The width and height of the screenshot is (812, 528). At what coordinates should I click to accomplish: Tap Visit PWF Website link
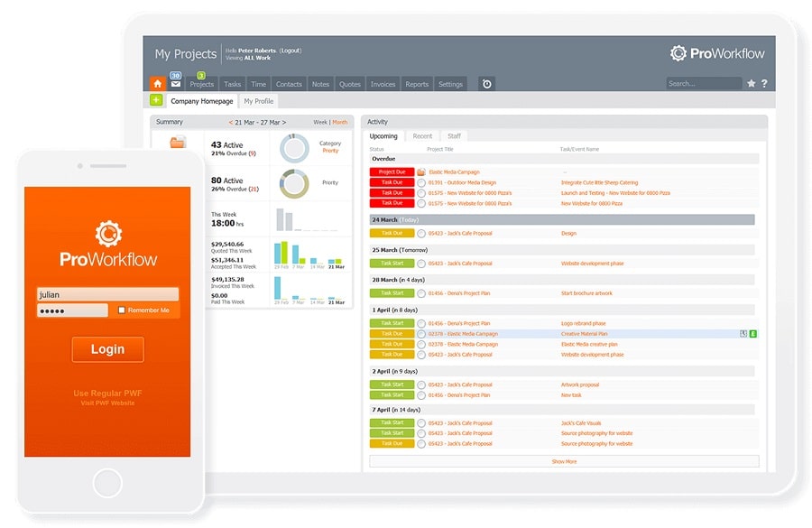(x=107, y=403)
